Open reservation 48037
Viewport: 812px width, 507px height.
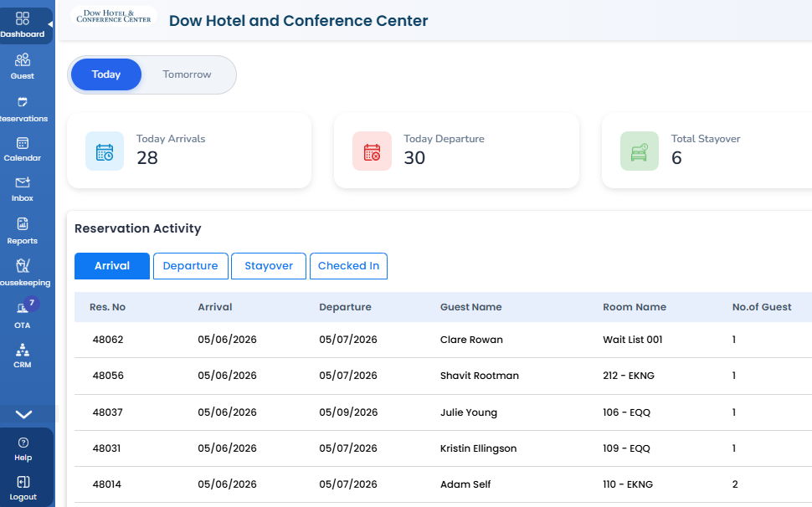[107, 412]
